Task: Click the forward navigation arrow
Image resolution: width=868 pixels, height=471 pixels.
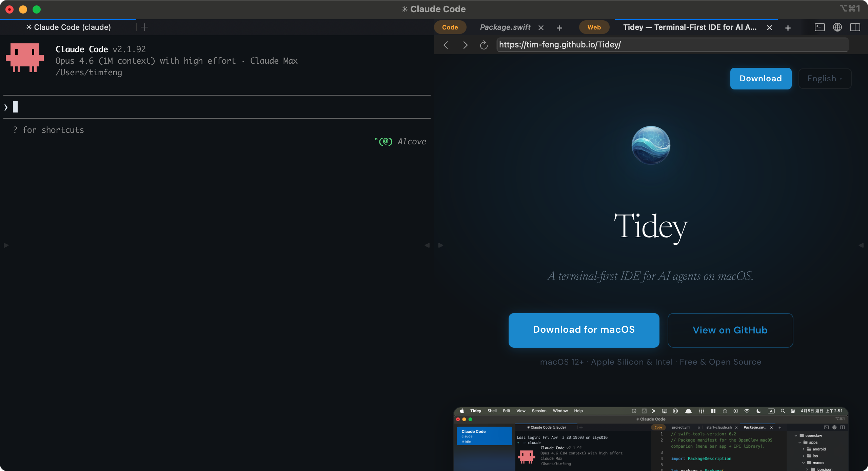Action: click(x=465, y=45)
